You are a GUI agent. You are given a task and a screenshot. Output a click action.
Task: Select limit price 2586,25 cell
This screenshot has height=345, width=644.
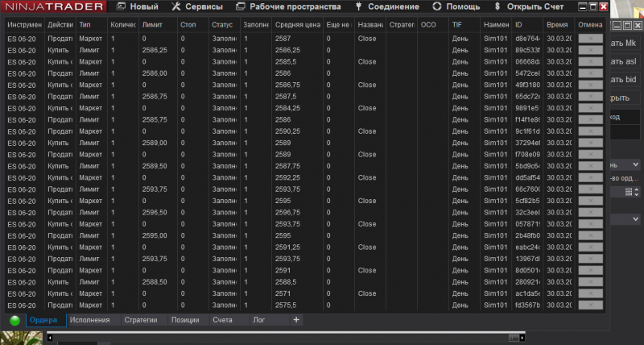[158, 50]
